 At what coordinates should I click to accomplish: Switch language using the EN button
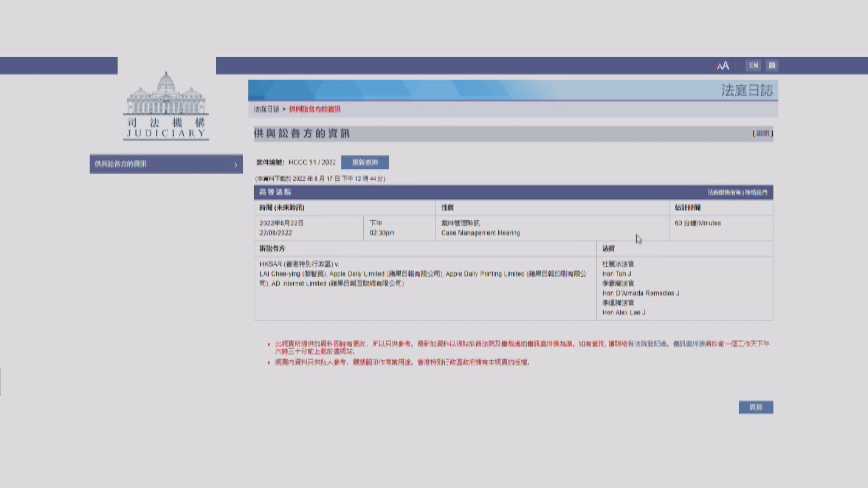click(753, 66)
